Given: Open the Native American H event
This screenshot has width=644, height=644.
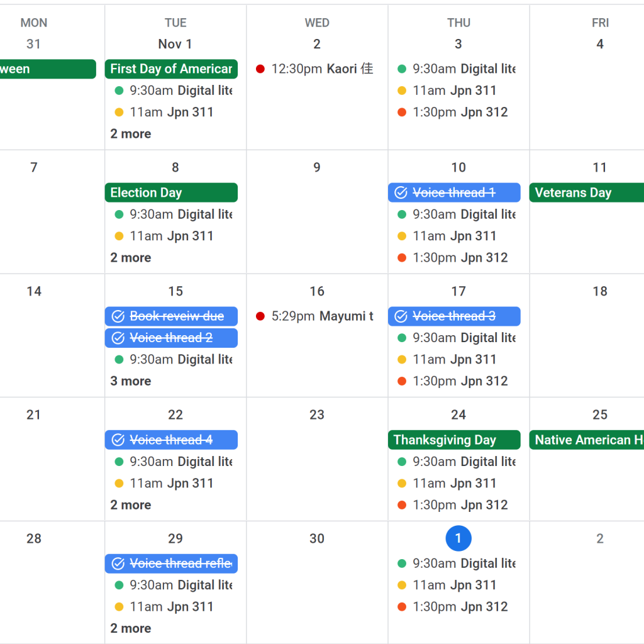Looking at the screenshot, I should pos(587,440).
